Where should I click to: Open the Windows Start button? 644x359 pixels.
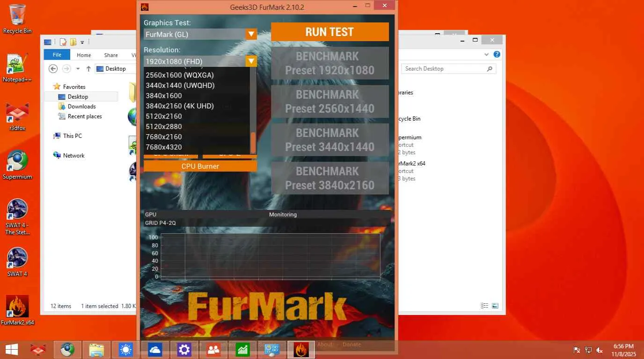pyautogui.click(x=12, y=350)
